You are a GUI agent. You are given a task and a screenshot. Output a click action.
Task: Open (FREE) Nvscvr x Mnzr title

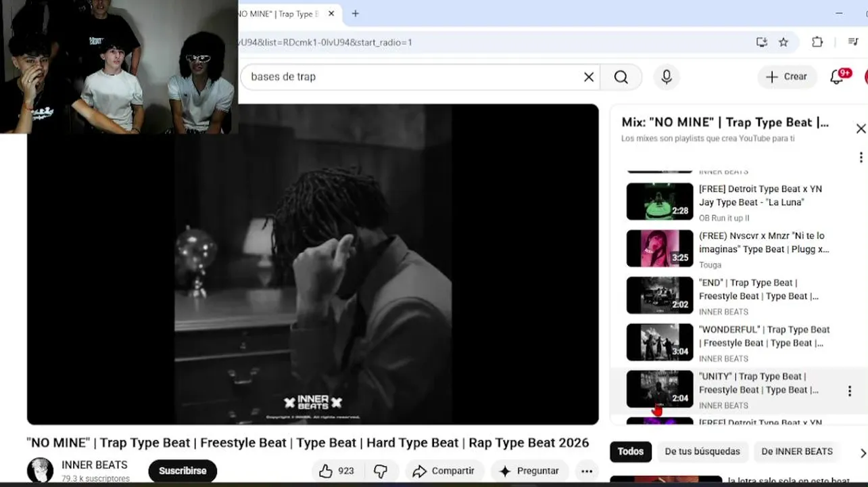pyautogui.click(x=764, y=242)
